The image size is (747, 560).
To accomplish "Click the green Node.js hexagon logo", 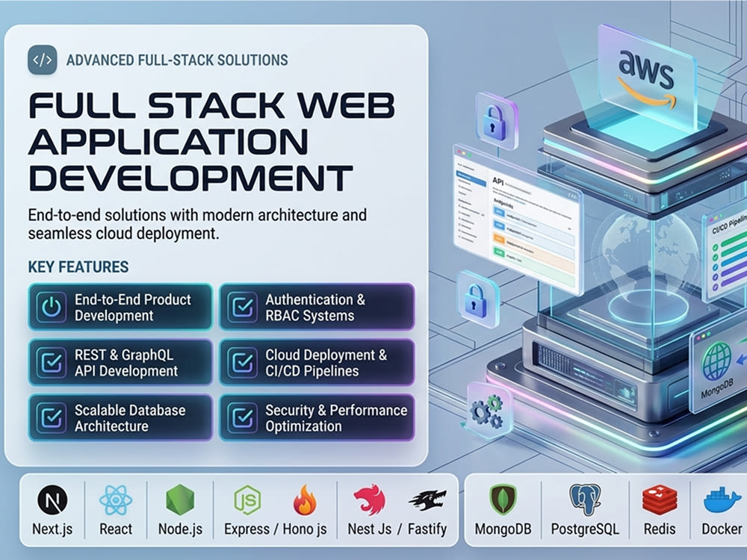I will (x=180, y=500).
